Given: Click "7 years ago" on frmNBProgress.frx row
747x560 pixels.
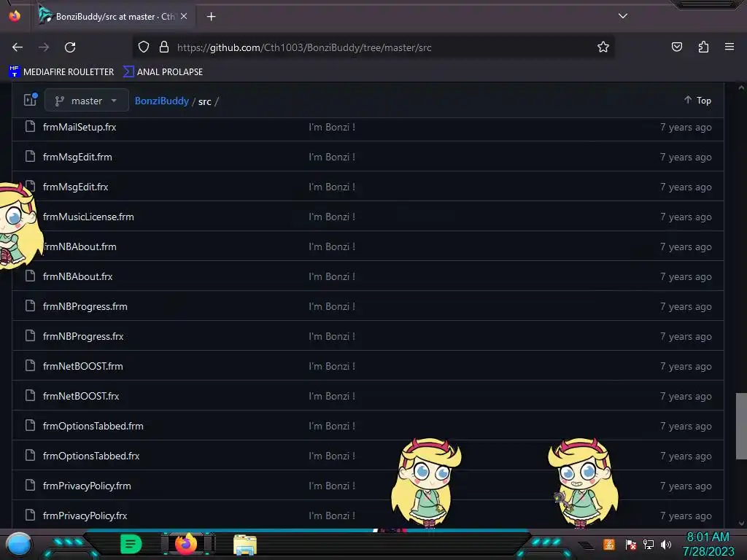Looking at the screenshot, I should tap(686, 337).
